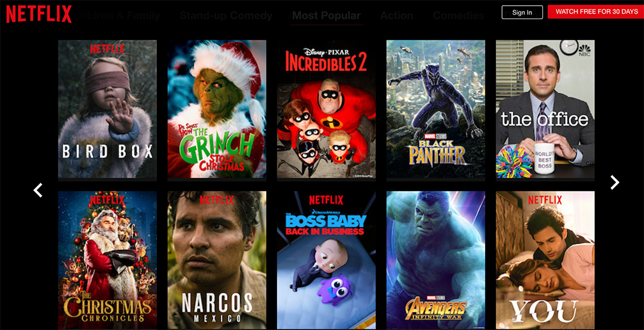The width and height of the screenshot is (644, 330).
Task: Open the Incredibles 2 poster
Action: click(x=326, y=109)
